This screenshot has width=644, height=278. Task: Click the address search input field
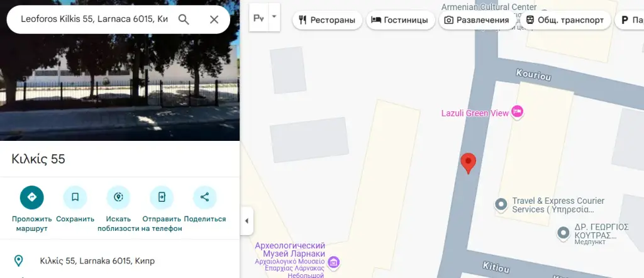[x=94, y=19]
